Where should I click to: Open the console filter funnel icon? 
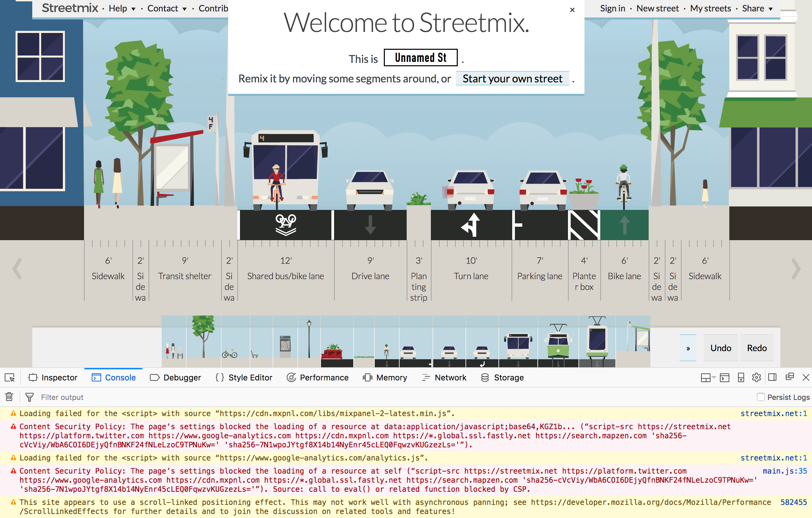pyautogui.click(x=30, y=397)
